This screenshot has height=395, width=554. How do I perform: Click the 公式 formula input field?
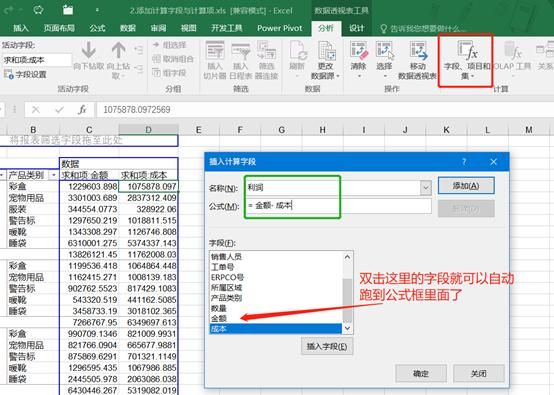point(338,206)
